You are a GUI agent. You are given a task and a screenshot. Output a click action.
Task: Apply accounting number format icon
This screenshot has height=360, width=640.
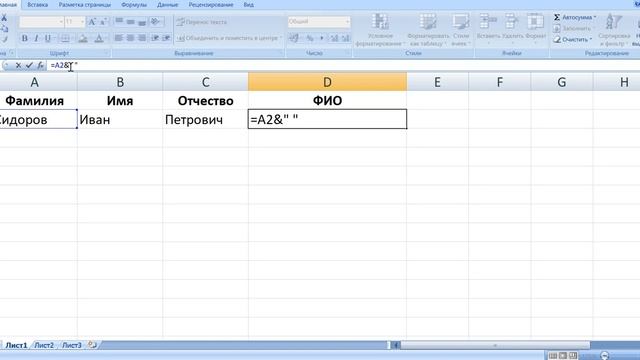point(294,38)
